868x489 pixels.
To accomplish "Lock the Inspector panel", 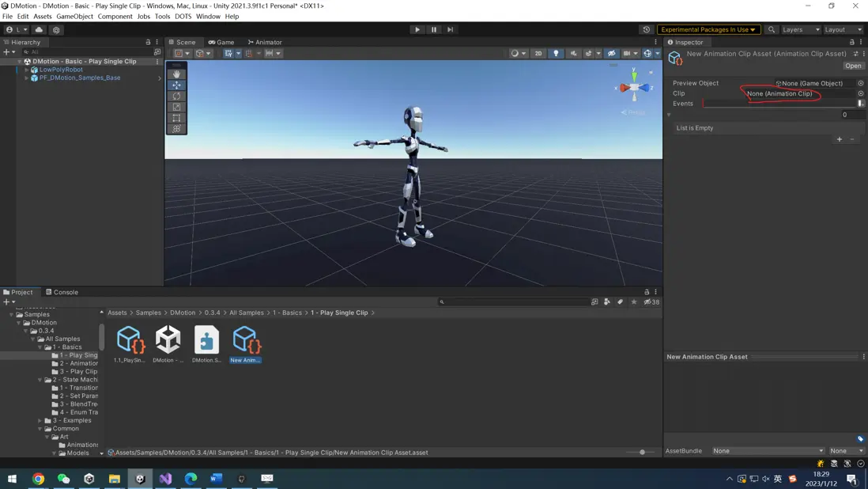I will pyautogui.click(x=851, y=42).
